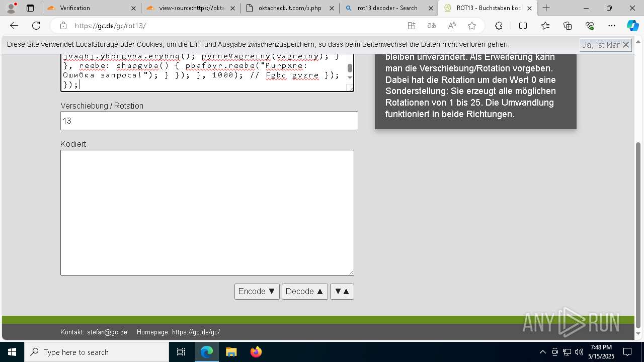The image size is (644, 362).
Task: Accept cookies with Ja, ist klar
Action: pyautogui.click(x=606, y=45)
